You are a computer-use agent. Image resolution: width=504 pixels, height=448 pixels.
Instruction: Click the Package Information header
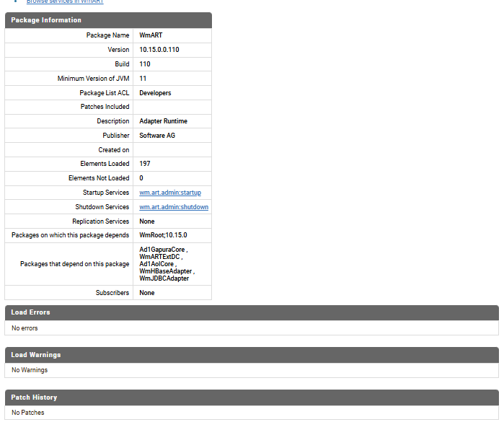point(108,20)
